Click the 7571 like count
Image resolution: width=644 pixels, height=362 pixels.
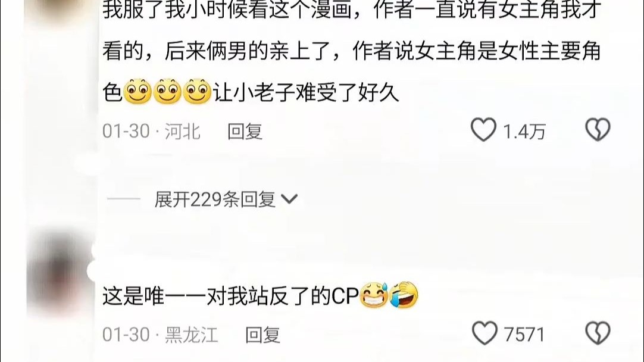(x=524, y=335)
